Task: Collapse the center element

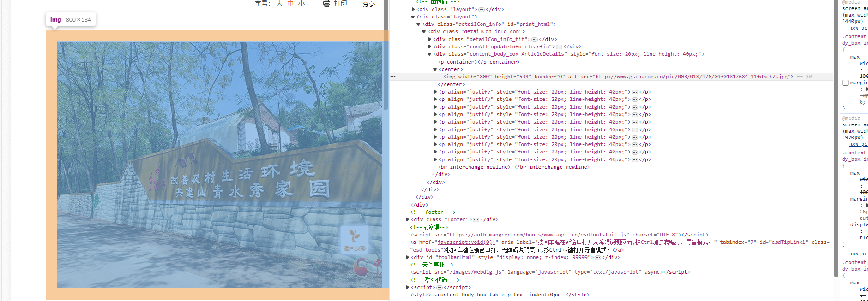Action: tap(435, 70)
